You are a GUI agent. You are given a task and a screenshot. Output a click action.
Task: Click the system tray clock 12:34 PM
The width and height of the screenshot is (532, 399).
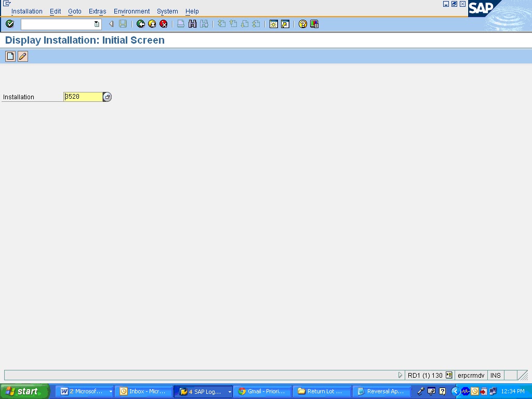click(x=513, y=391)
